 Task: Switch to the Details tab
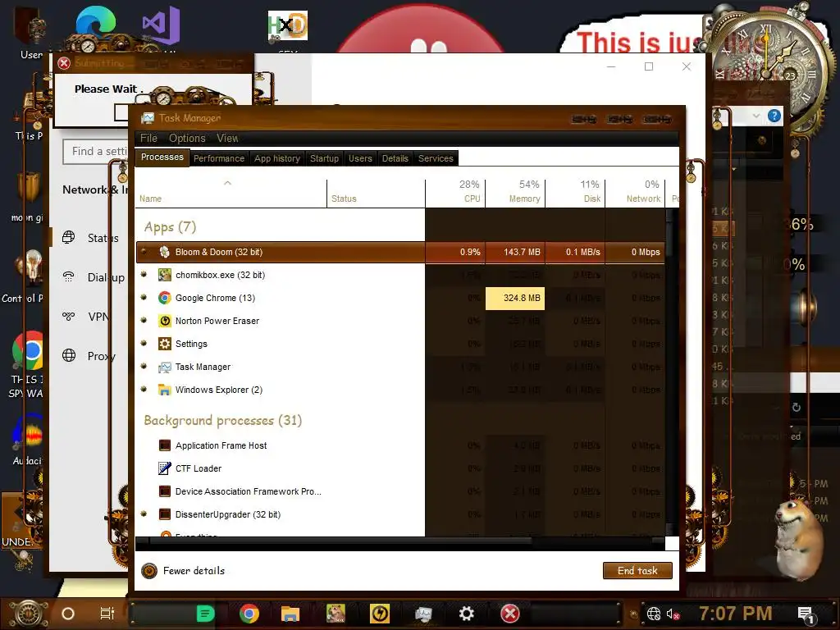click(x=395, y=158)
